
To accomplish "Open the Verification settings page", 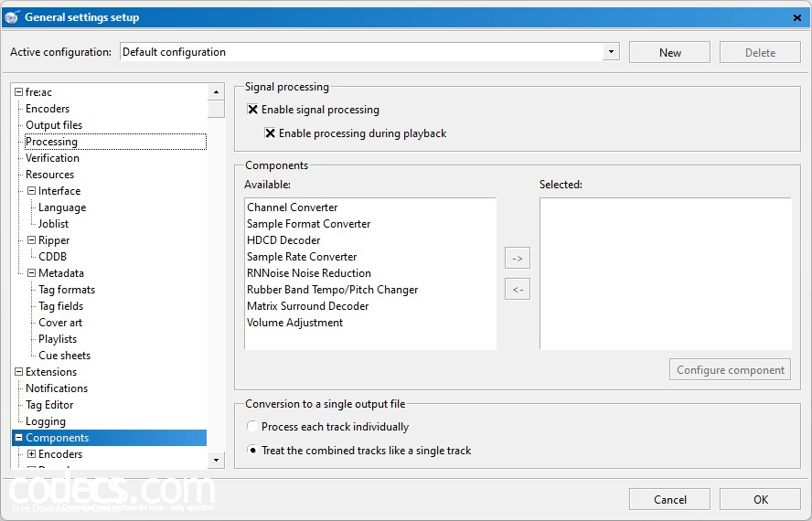I will coord(52,158).
